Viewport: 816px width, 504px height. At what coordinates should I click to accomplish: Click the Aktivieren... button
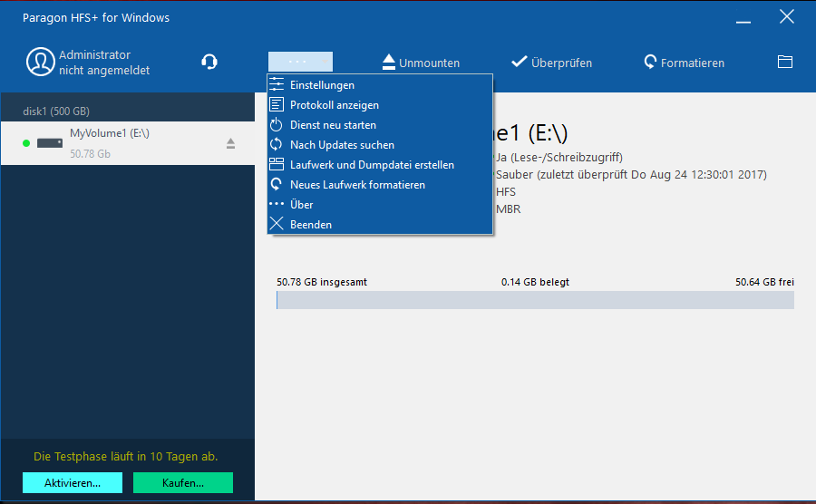(x=73, y=482)
